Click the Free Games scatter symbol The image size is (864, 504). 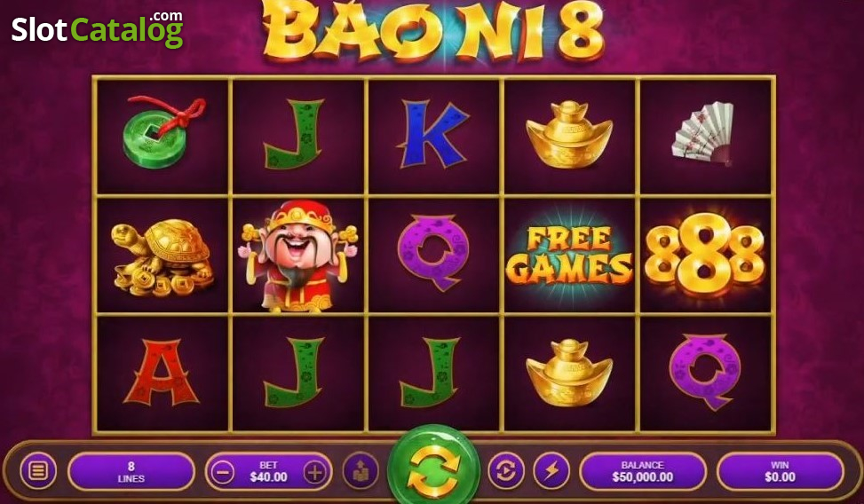click(x=569, y=255)
